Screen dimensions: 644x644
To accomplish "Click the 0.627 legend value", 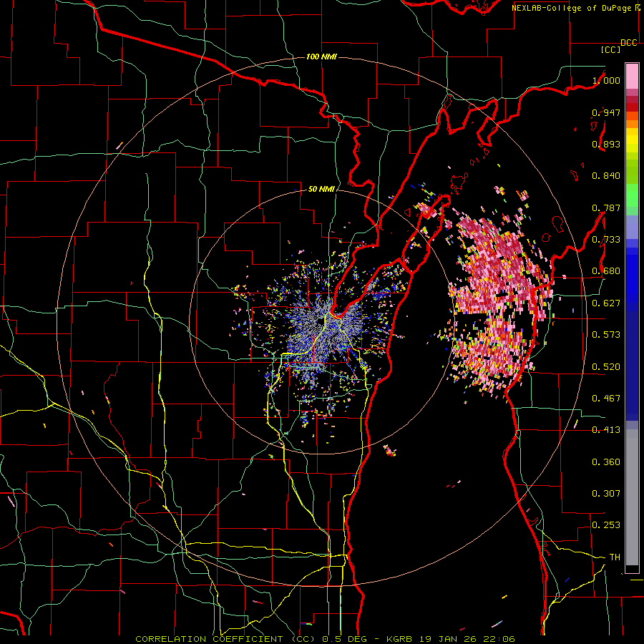I will [x=606, y=303].
